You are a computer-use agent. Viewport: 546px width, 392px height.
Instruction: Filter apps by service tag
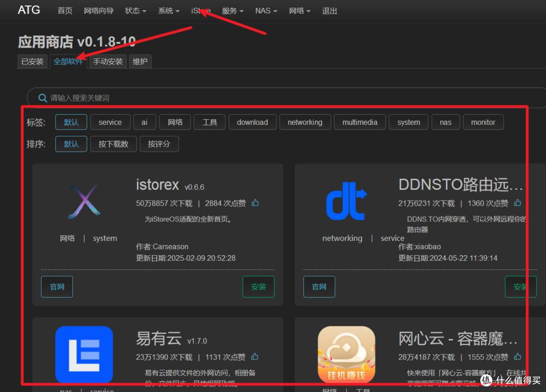(x=110, y=122)
